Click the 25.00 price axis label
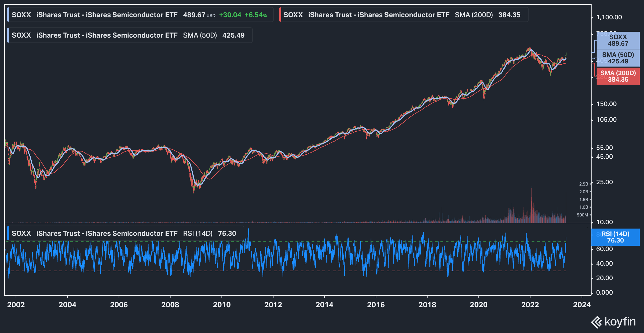The image size is (644, 333). point(604,182)
